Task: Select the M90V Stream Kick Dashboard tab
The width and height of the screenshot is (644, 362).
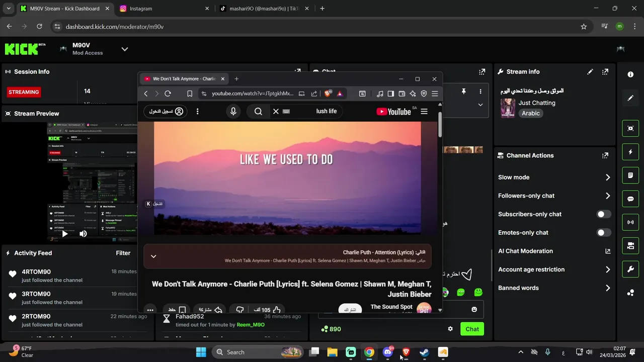Action: pos(65,9)
